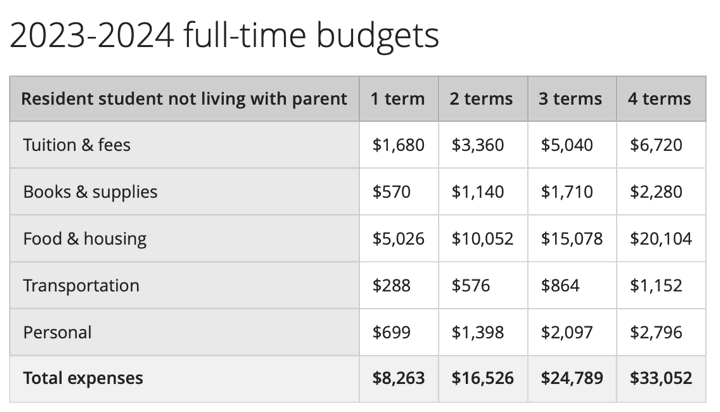Select the "2 terms" column header

[x=481, y=99]
